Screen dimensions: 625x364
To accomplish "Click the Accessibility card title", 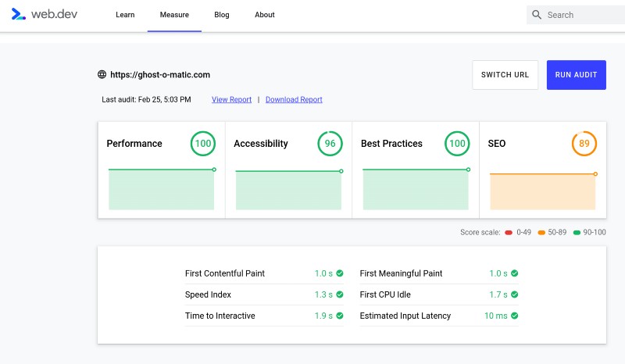I will click(x=261, y=144).
